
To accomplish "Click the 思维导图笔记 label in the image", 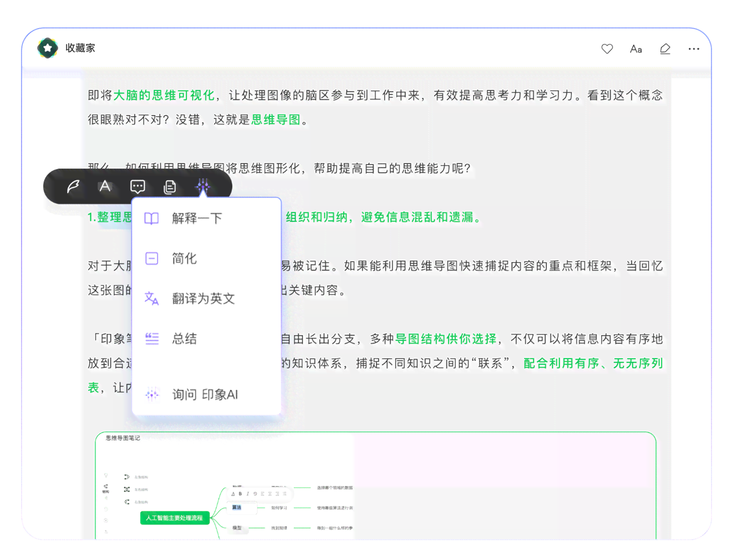I will [122, 438].
